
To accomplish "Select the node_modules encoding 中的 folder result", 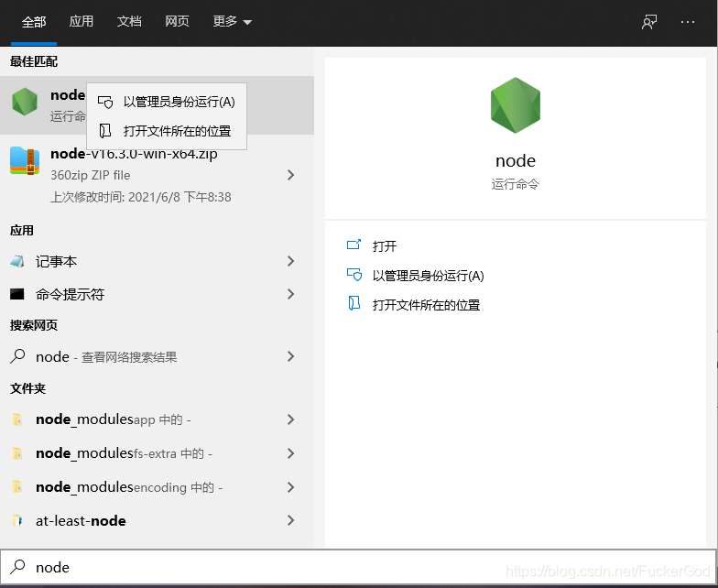I will 157,487.
